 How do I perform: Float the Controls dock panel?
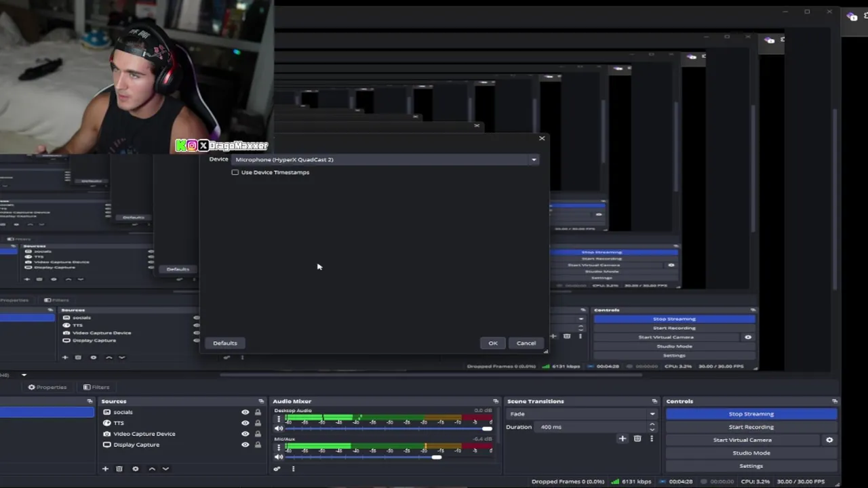[835, 401]
